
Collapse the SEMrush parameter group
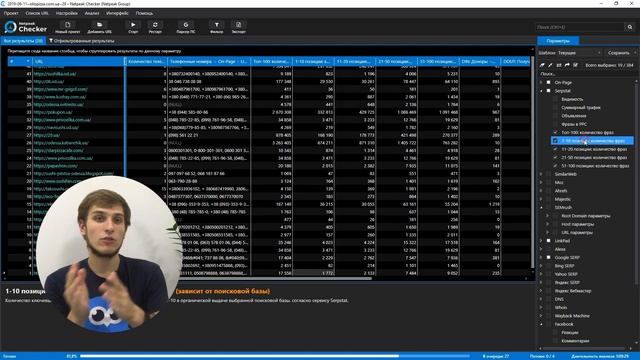542,207
